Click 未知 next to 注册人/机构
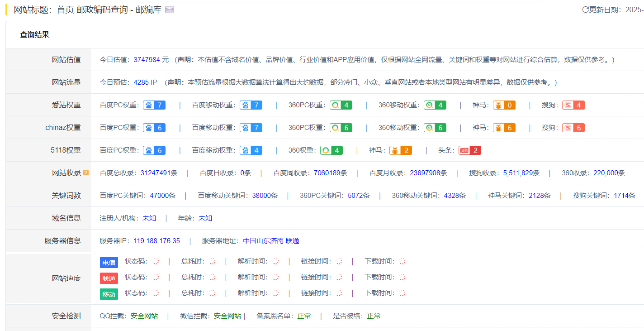The width and height of the screenshot is (644, 331). click(x=149, y=218)
